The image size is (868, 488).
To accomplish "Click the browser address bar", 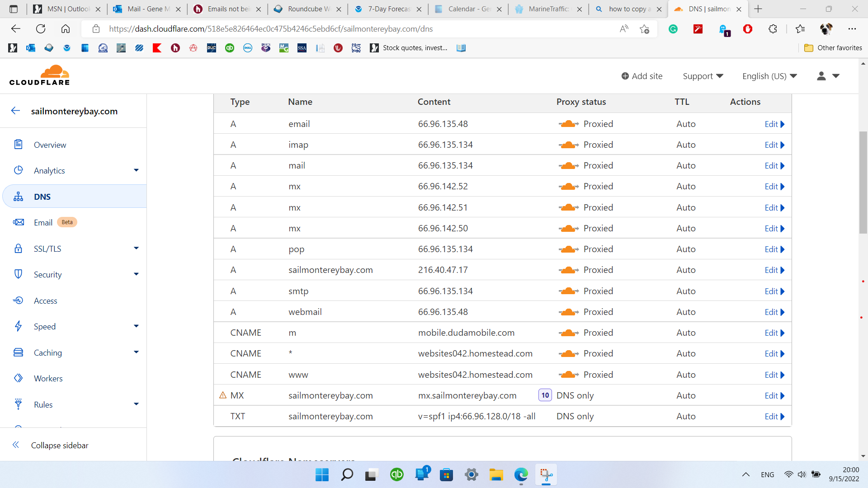I will pos(316,28).
